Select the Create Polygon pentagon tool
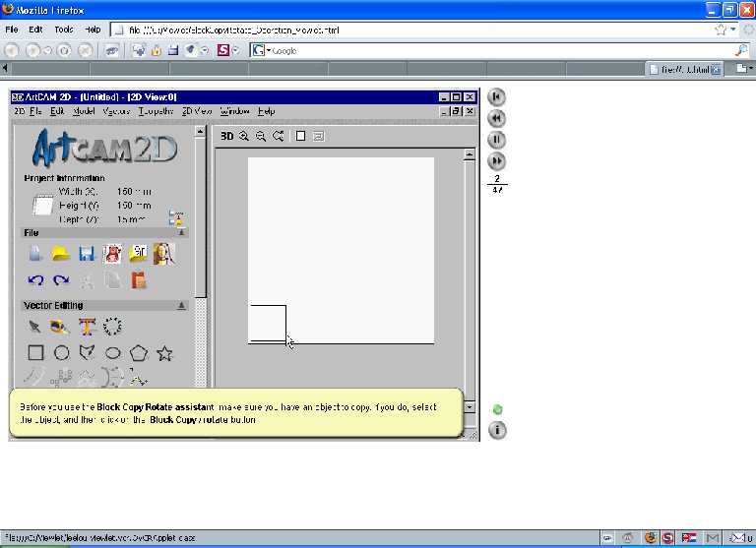 [x=139, y=353]
